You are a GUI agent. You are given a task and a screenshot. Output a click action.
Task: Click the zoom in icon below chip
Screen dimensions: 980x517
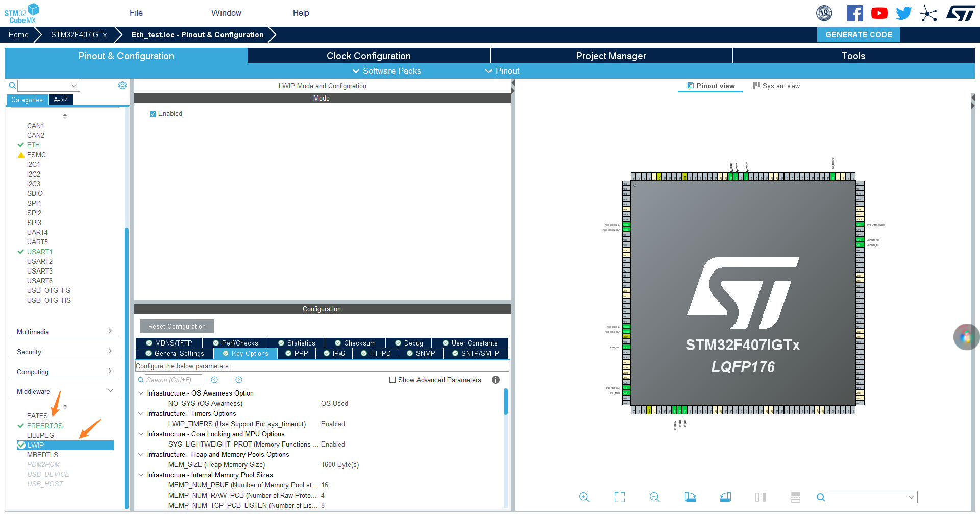click(584, 497)
